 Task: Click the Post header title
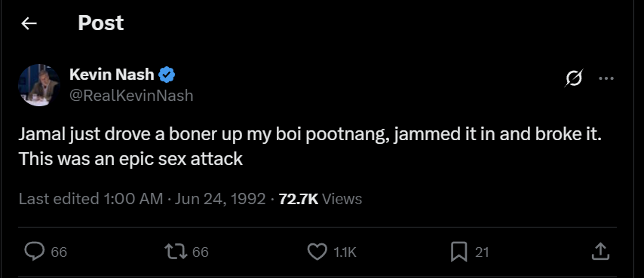pyautogui.click(x=100, y=23)
